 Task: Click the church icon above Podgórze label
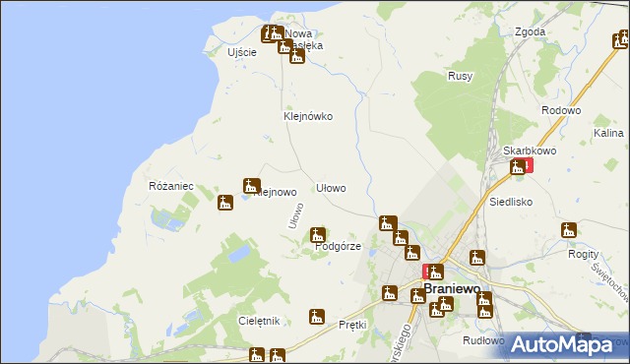pos(317,235)
